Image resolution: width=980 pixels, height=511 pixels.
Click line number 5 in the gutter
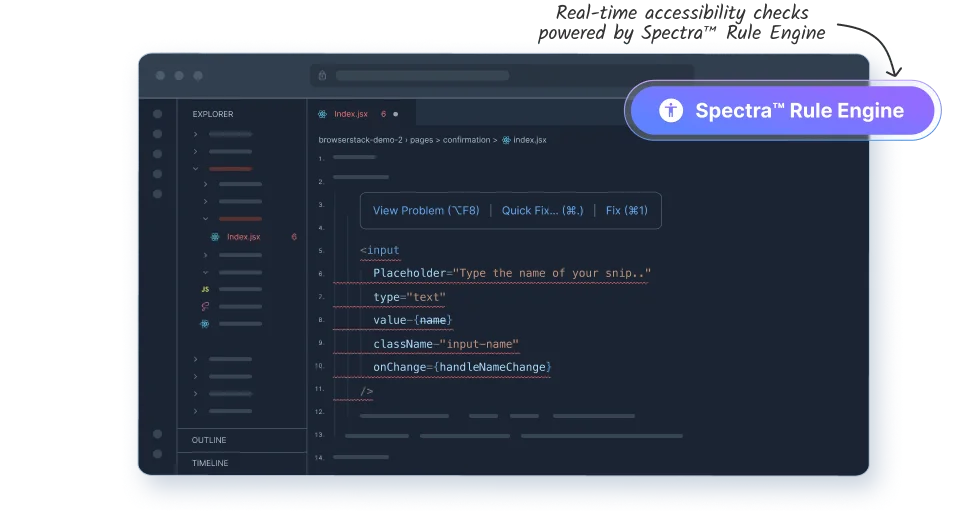[321, 251]
